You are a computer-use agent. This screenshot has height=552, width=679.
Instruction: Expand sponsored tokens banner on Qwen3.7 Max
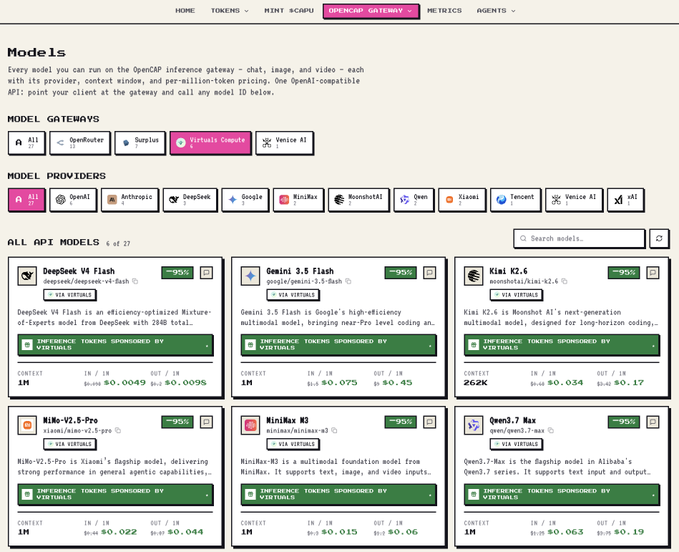point(562,494)
